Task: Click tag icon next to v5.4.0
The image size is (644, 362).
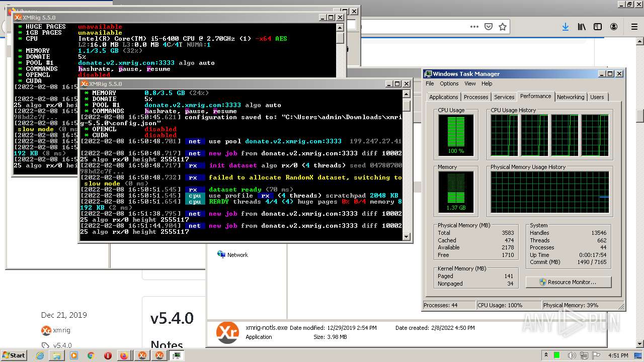Action: click(x=45, y=345)
